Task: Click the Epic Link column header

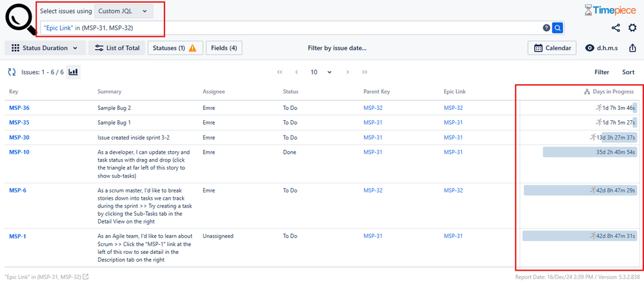Action: pos(455,92)
